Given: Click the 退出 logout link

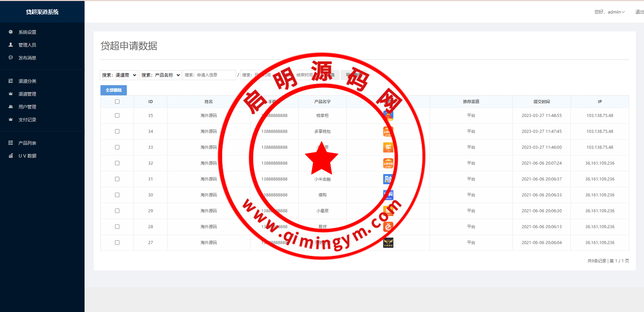Looking at the screenshot, I should [639, 12].
